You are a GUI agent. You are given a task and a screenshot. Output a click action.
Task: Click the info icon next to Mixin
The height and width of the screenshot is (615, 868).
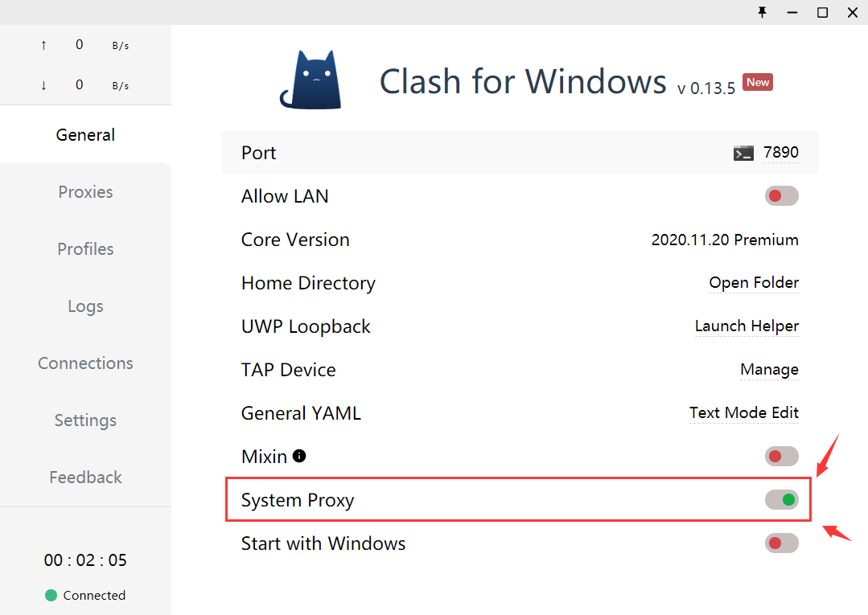point(298,455)
